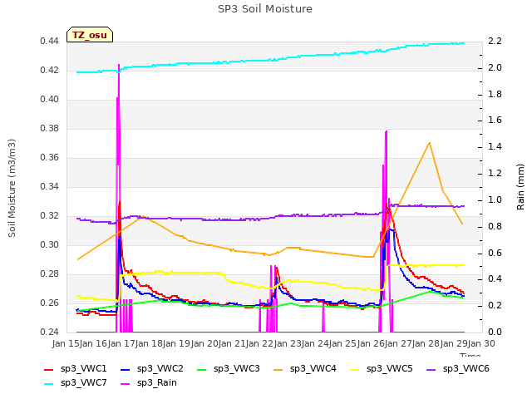Click the orange VWC4 peak near Jan 28

pos(430,143)
